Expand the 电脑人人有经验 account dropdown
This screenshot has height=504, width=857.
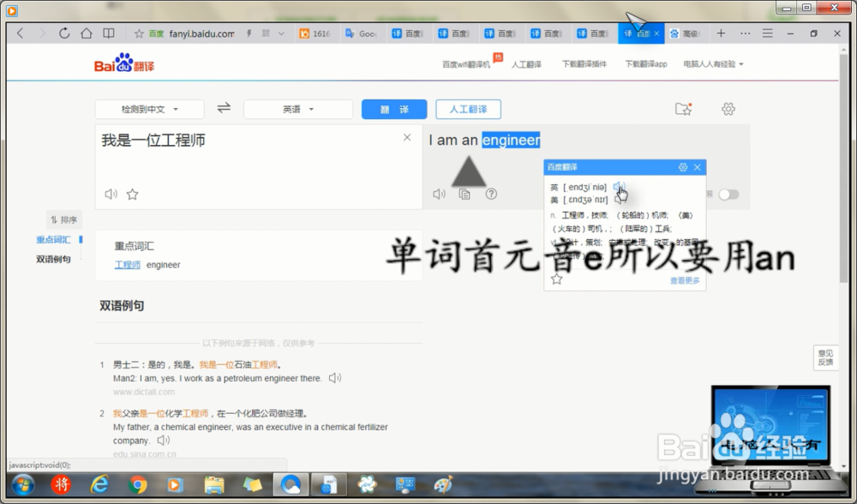[713, 64]
